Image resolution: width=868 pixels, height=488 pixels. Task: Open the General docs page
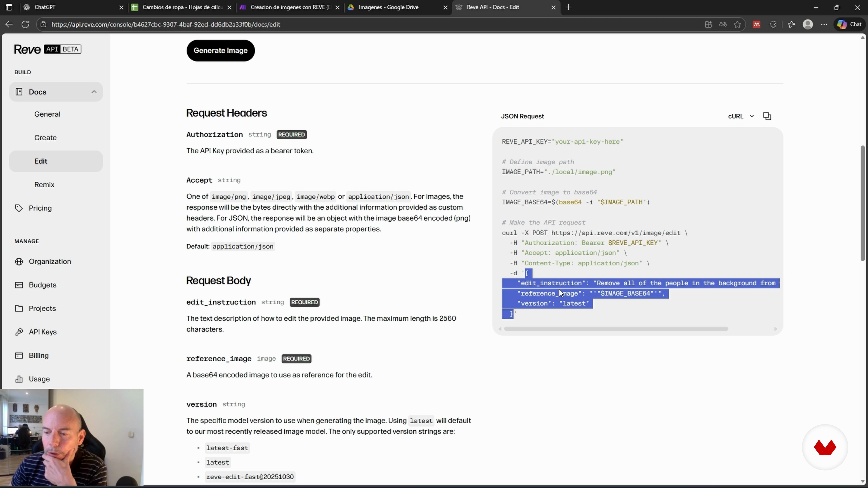pos(47,114)
